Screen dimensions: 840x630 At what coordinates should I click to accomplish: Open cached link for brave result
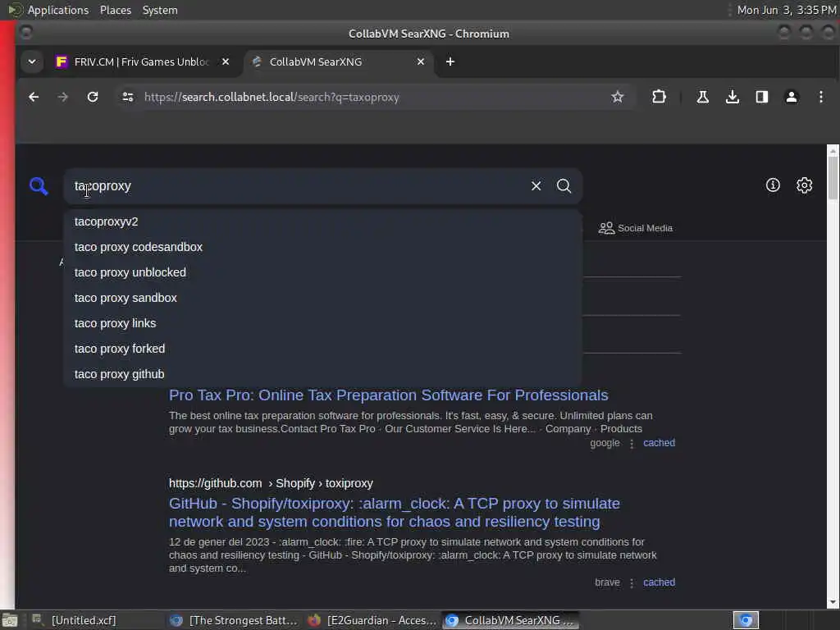[x=659, y=582]
